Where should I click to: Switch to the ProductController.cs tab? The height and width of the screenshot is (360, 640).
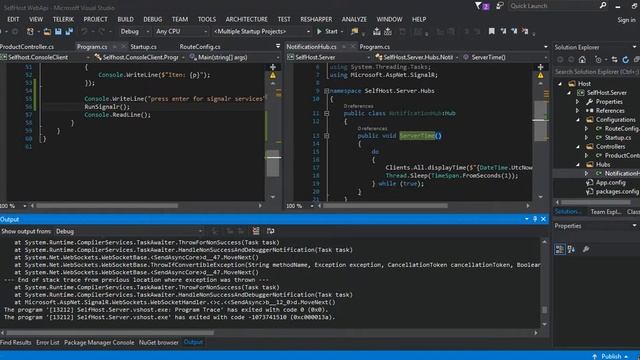(27, 47)
